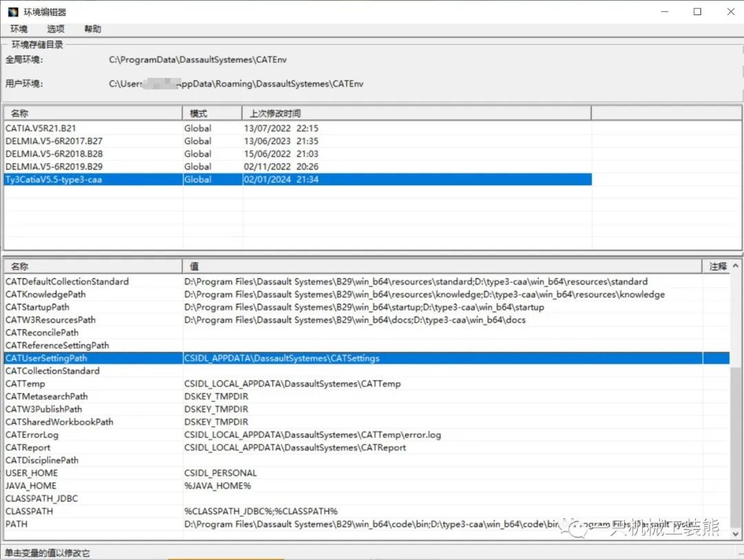Select the CATReport variable

[28, 448]
